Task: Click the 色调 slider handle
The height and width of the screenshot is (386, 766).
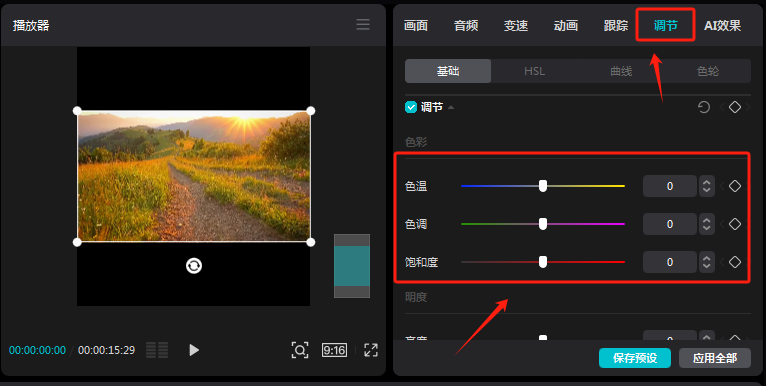Action: pyautogui.click(x=543, y=224)
